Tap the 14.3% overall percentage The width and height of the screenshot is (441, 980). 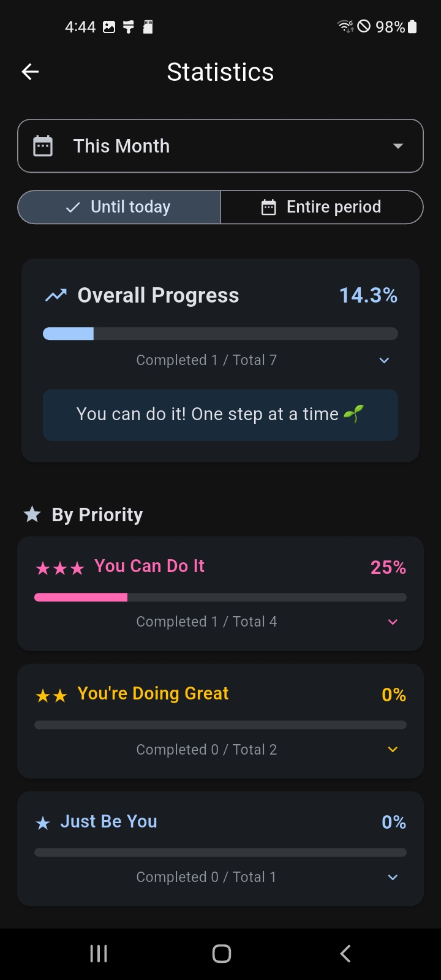point(368,296)
